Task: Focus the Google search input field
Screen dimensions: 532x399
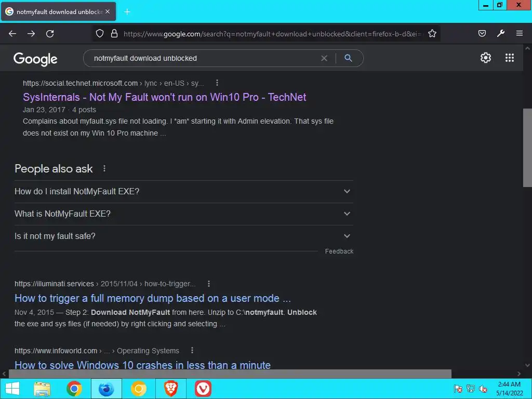Action: 204,58
